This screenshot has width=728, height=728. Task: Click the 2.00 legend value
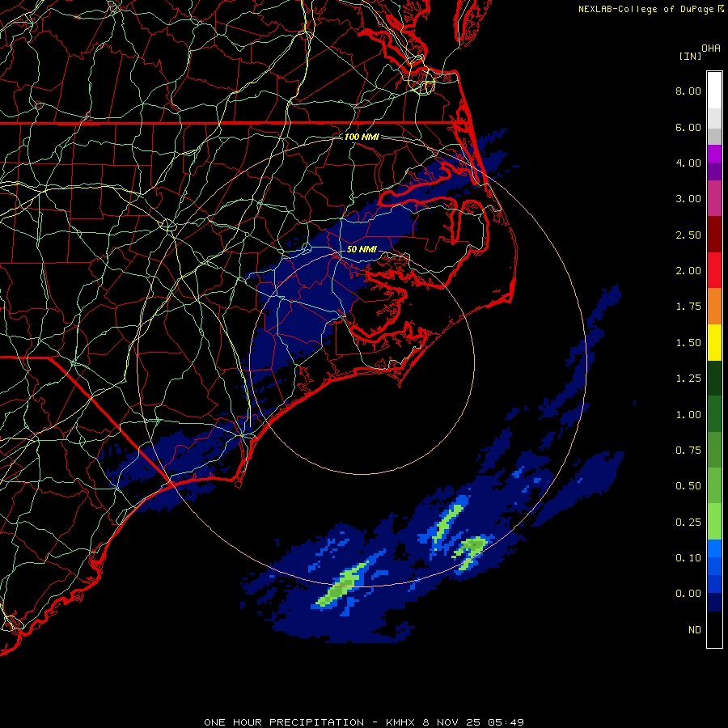[x=688, y=271]
